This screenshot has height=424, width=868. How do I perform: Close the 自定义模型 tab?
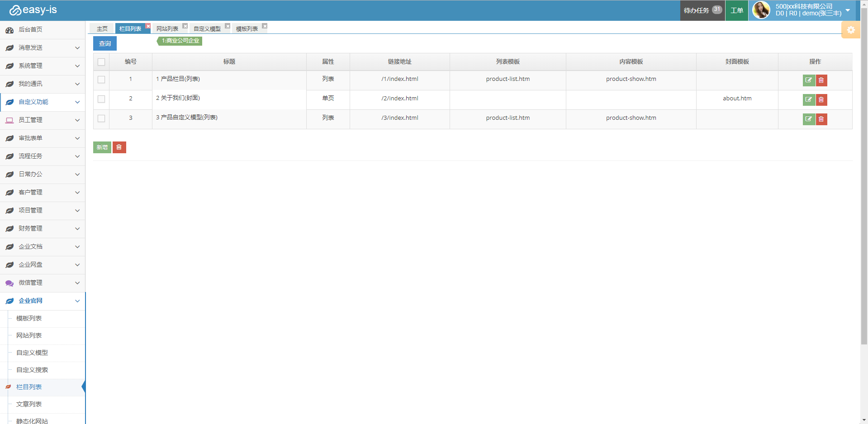228,26
